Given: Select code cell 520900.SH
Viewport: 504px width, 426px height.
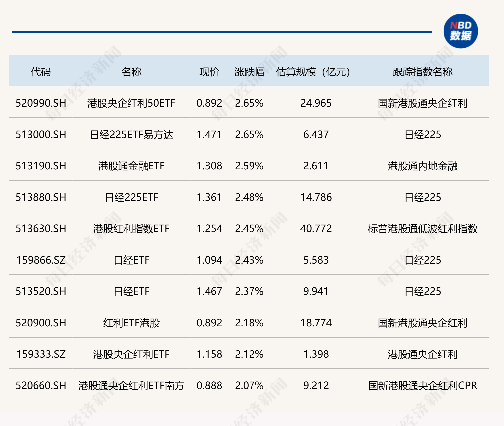Looking at the screenshot, I should (41, 323).
